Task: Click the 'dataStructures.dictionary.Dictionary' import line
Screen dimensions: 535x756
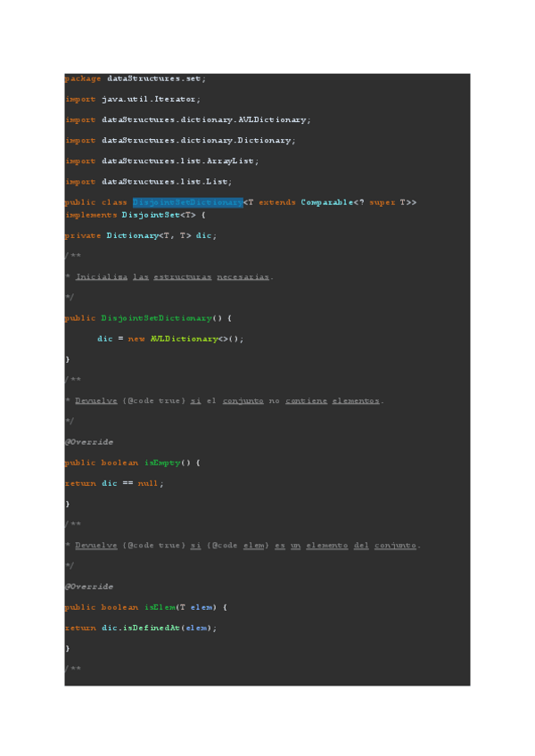Action: point(180,140)
